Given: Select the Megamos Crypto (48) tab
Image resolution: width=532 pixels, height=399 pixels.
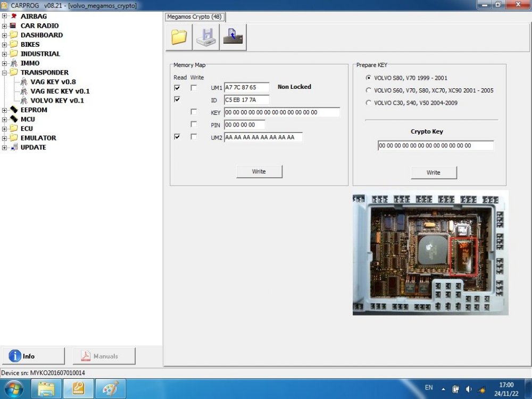Looking at the screenshot, I should tap(194, 16).
